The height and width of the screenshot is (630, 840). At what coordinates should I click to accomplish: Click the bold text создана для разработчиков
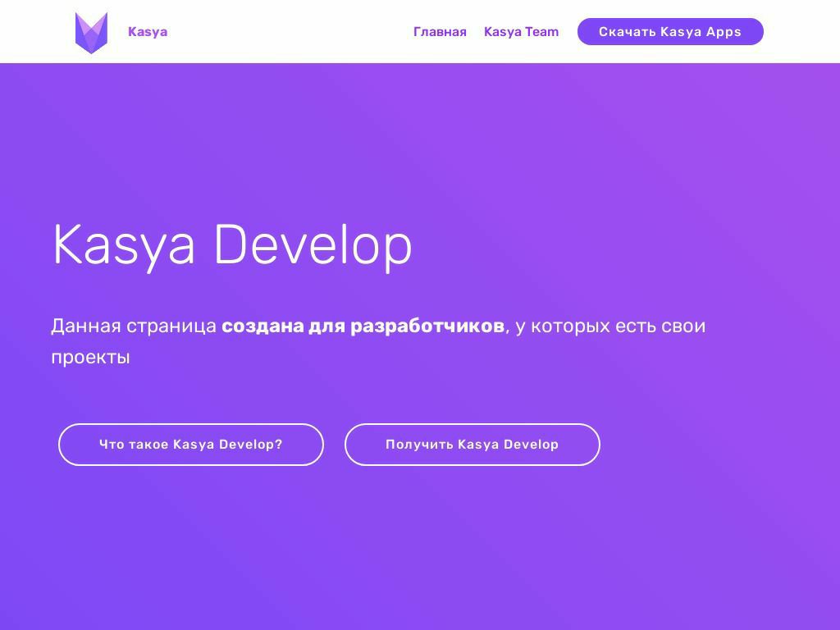(363, 326)
